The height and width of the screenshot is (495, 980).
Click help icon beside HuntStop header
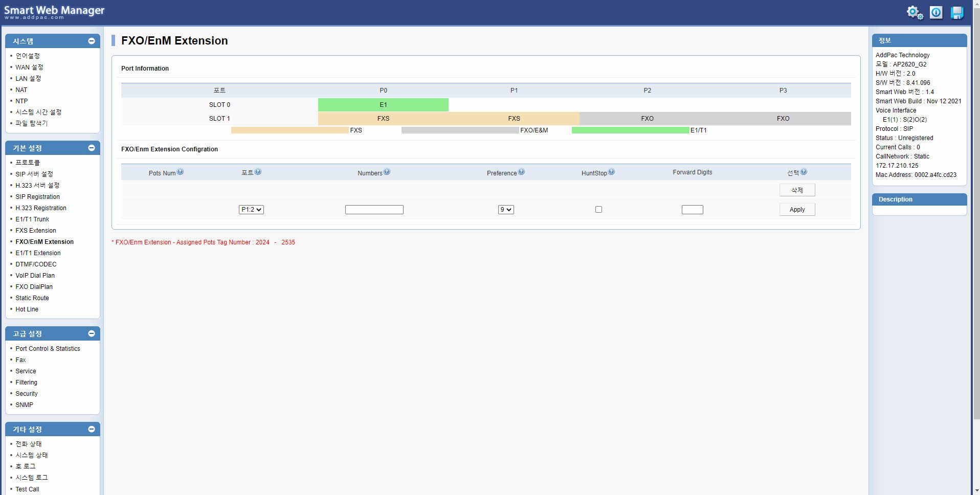click(x=611, y=172)
